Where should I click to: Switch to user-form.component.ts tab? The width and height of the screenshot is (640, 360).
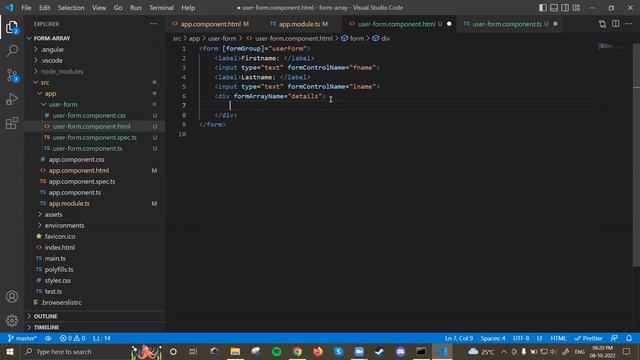[x=510, y=24]
